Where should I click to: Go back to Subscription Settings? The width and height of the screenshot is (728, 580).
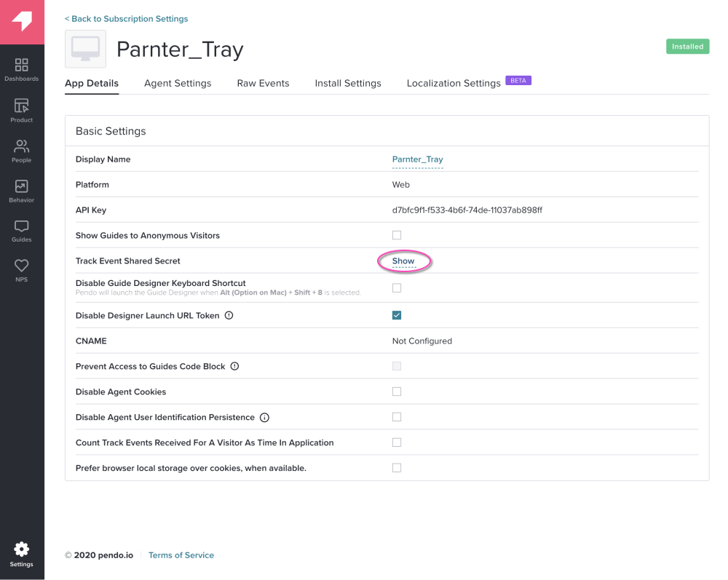126,19
